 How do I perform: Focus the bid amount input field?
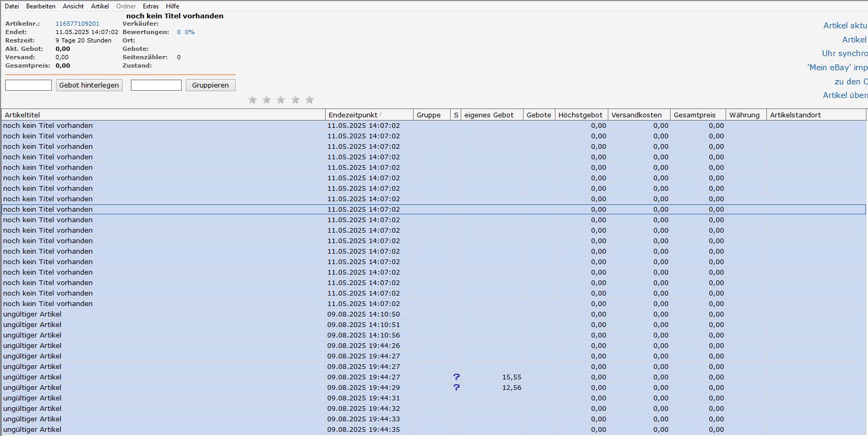click(28, 85)
